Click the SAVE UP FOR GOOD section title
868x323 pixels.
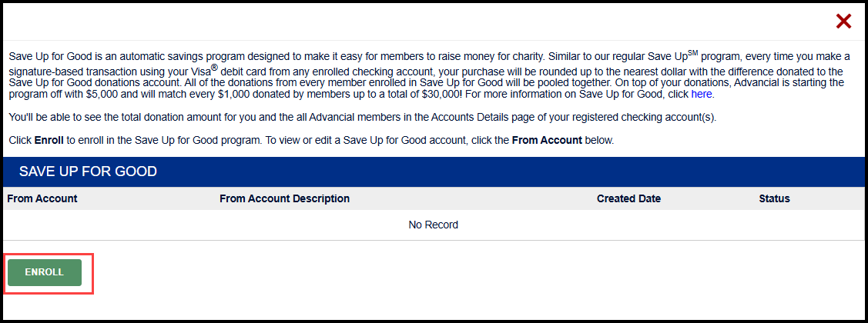tap(88, 171)
